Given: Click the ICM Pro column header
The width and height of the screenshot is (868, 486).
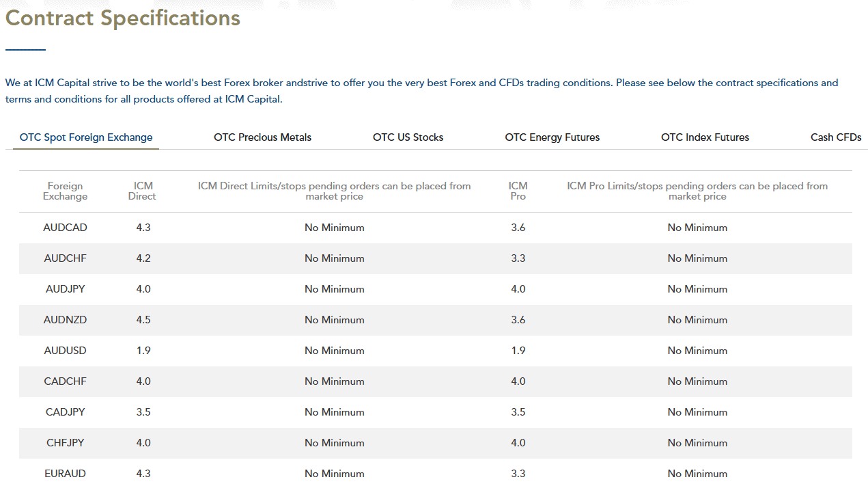Looking at the screenshot, I should coord(518,191).
